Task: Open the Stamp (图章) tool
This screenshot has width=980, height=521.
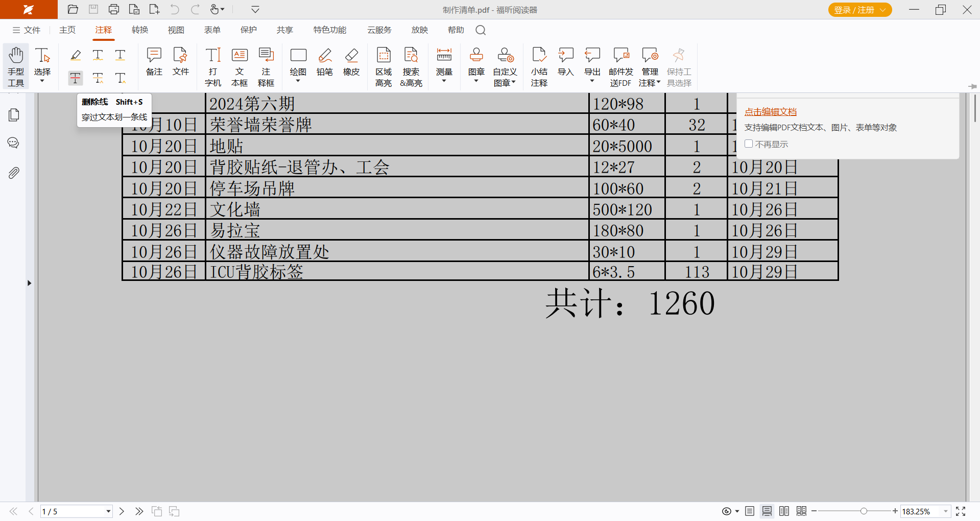Action: tap(476, 62)
